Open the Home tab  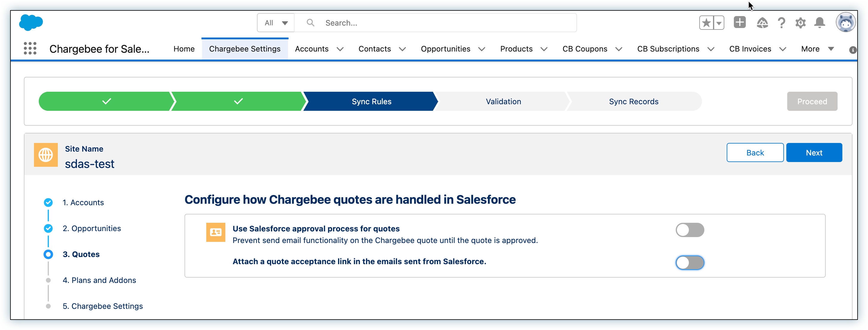coord(184,49)
